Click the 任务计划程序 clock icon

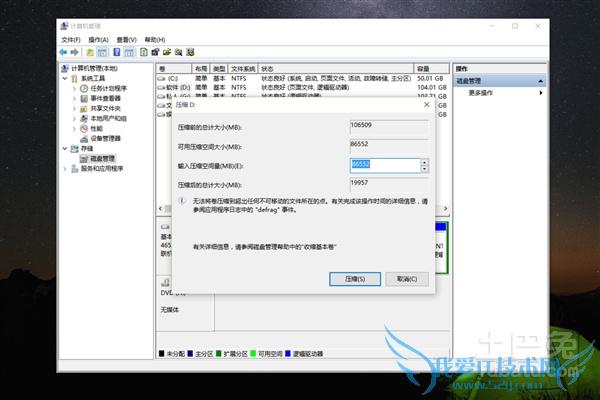pos(84,88)
